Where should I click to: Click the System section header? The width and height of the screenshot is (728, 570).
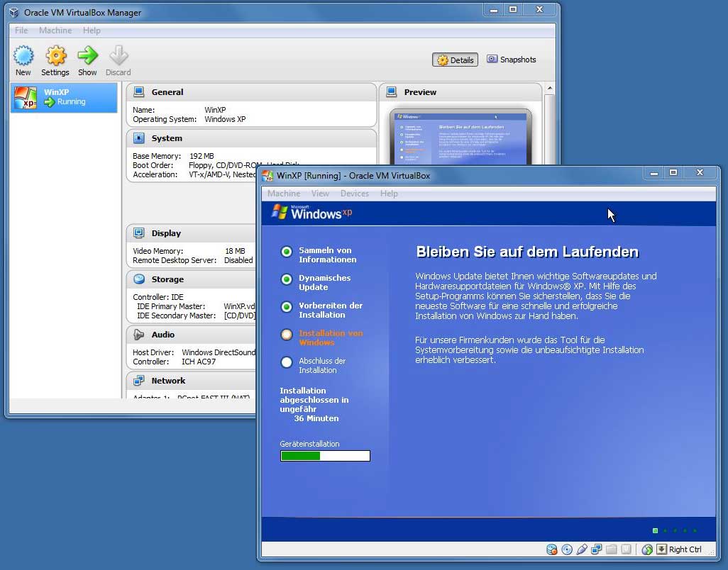tap(251, 138)
